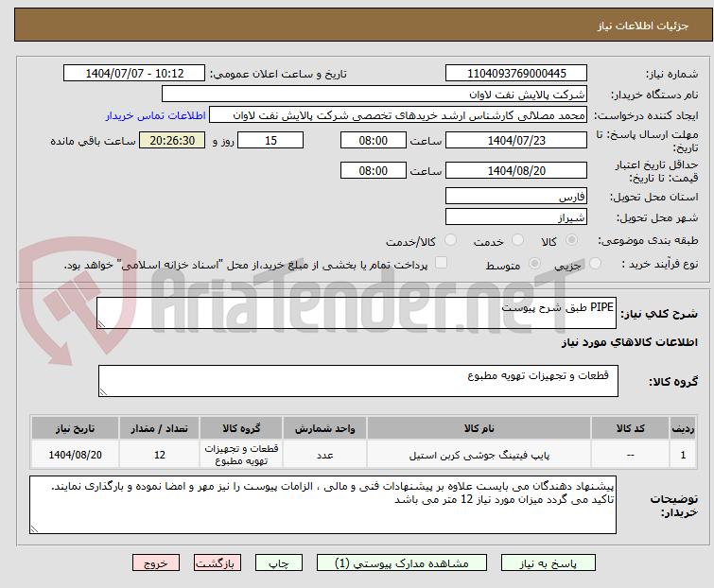This screenshot has height=588, width=714.
Task: Click the quantity cell 12
Action: point(160,455)
